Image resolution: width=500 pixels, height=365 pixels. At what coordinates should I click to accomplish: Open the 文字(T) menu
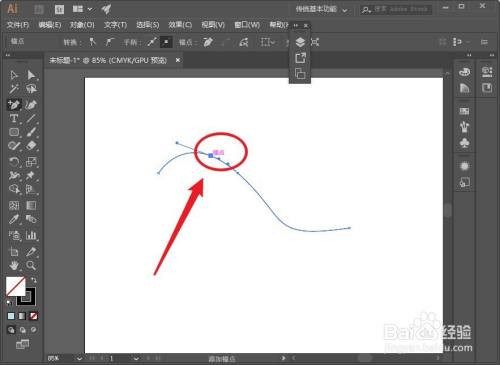(115, 25)
